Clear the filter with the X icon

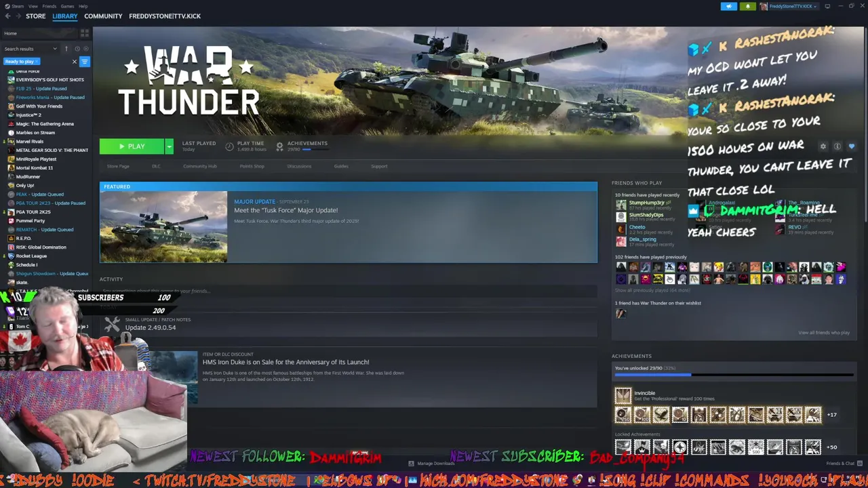[75, 62]
